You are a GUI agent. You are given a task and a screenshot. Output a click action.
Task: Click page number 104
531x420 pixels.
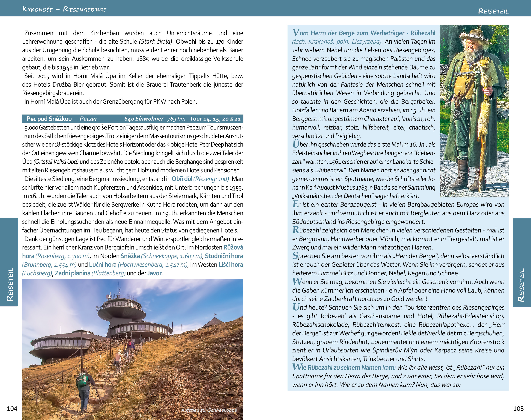pyautogui.click(x=12, y=408)
